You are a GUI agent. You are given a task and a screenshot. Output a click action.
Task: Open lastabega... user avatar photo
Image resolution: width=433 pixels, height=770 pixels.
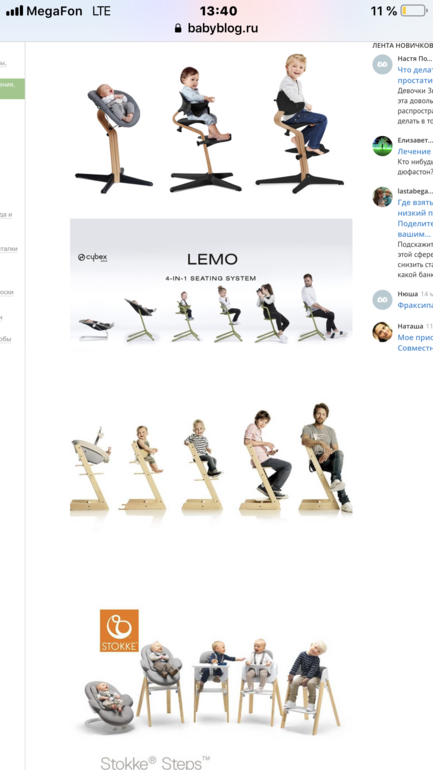point(382,197)
